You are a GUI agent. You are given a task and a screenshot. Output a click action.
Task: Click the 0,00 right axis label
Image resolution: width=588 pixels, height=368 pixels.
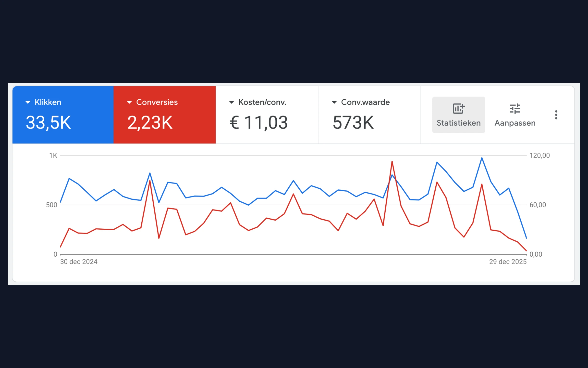click(x=536, y=254)
